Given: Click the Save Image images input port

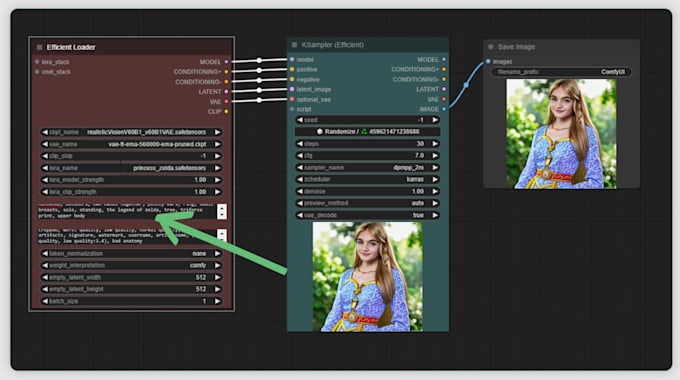Looking at the screenshot, I should (x=488, y=62).
